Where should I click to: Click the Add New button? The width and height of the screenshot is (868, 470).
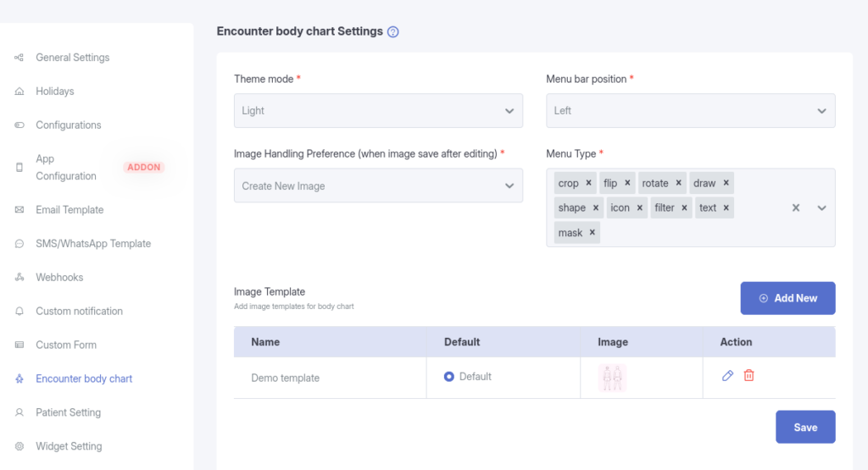click(x=787, y=298)
